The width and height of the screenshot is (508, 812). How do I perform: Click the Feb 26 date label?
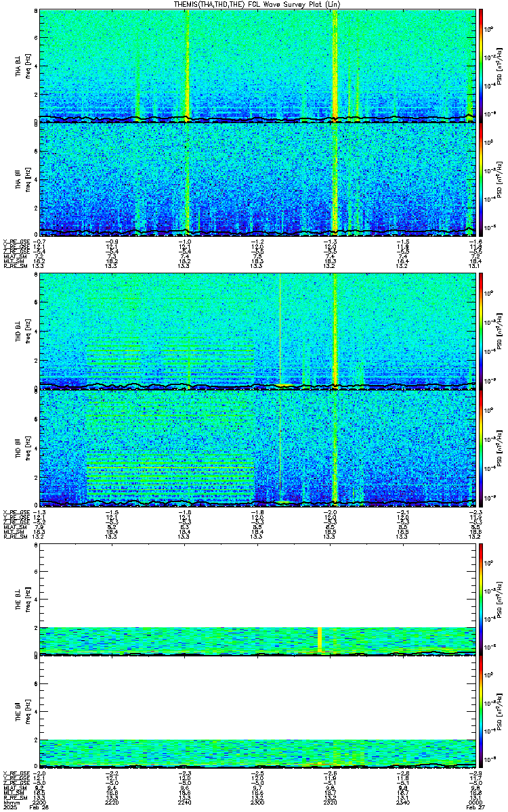[41, 808]
